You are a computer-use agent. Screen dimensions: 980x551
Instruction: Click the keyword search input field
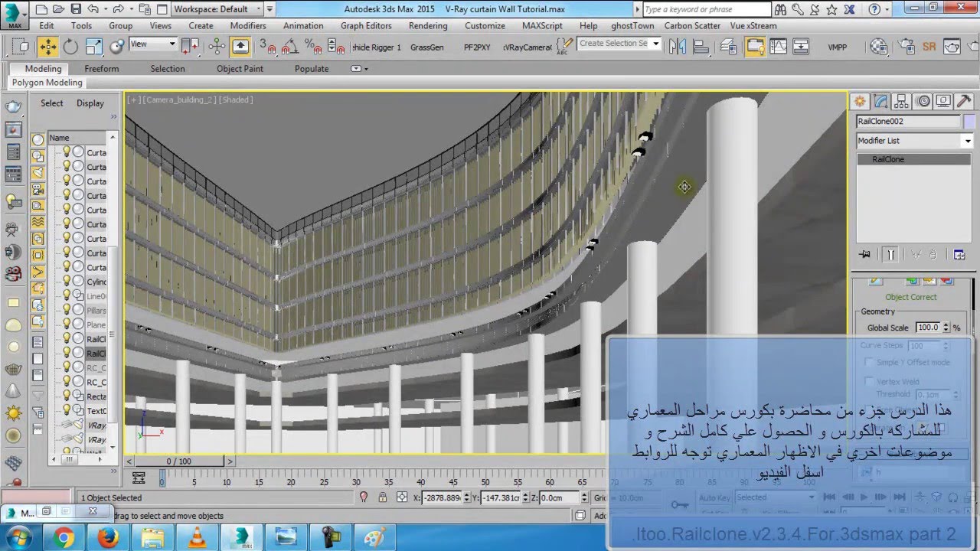pyautogui.click(x=707, y=9)
